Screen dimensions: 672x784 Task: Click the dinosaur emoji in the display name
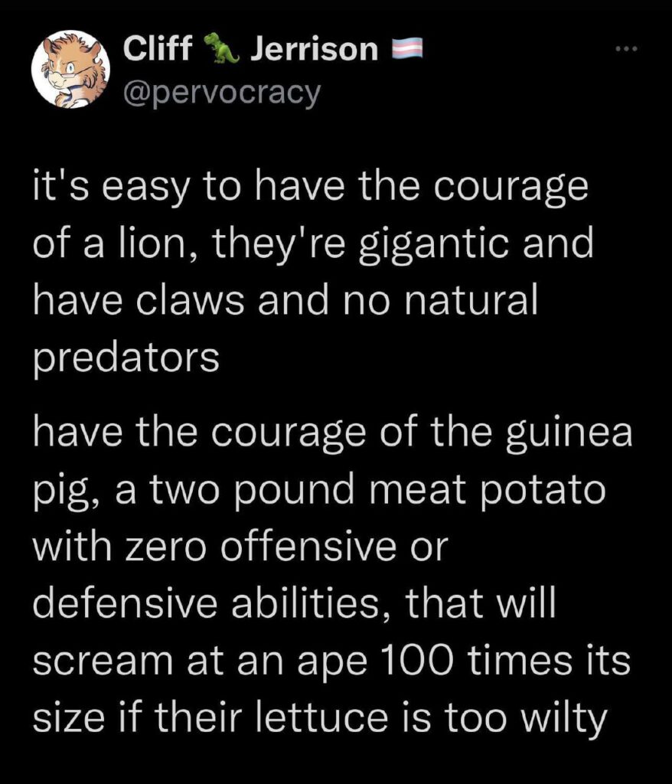pos(223,47)
